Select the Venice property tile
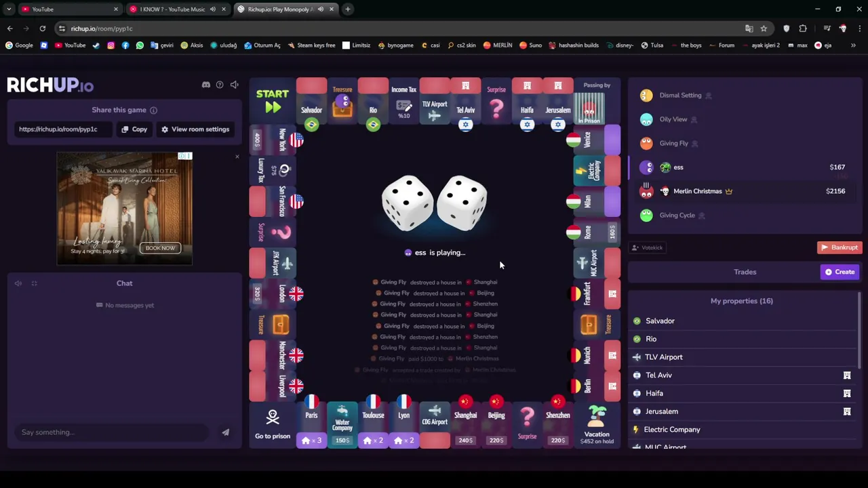 [597, 140]
